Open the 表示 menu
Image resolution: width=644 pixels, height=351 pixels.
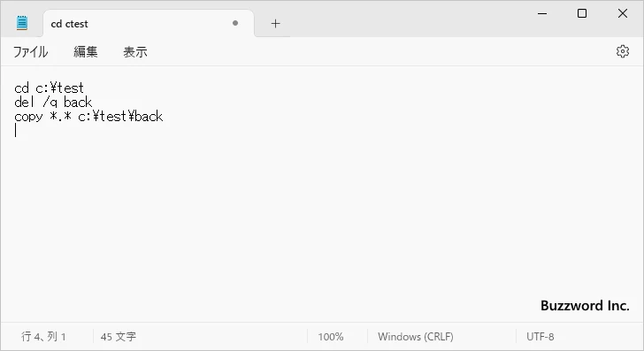135,52
